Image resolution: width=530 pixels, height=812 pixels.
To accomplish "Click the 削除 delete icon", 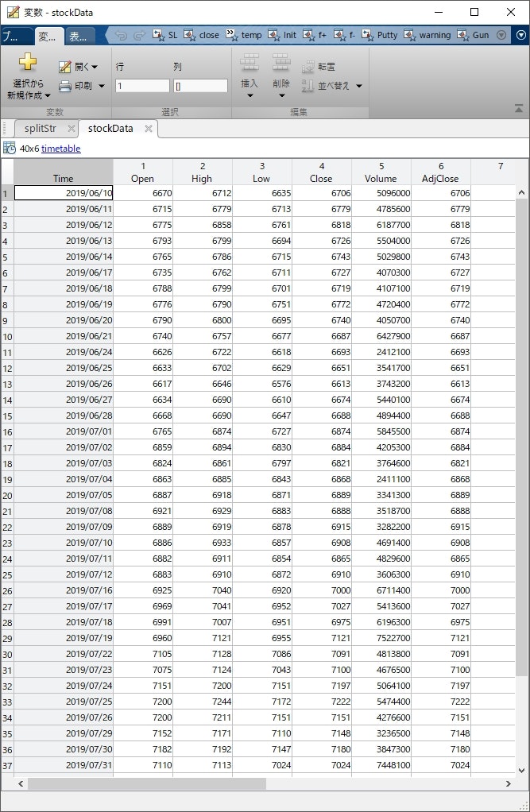I will coord(281,62).
